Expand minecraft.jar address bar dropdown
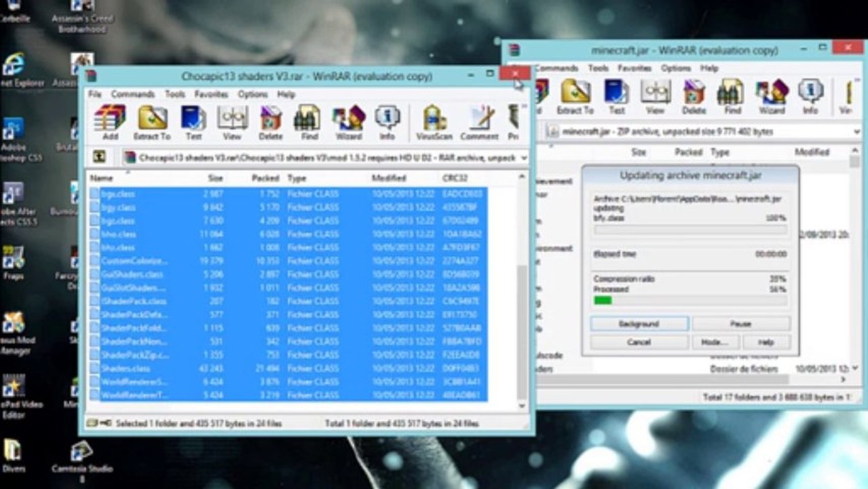 856,131
